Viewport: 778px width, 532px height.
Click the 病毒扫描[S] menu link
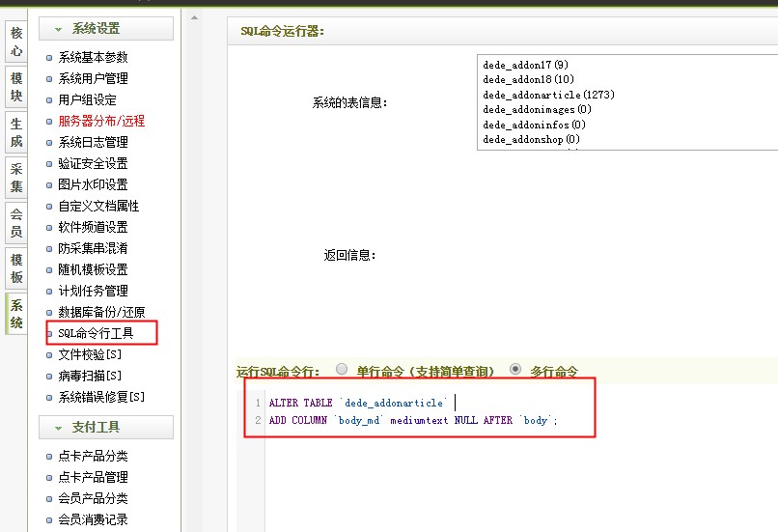pos(90,377)
